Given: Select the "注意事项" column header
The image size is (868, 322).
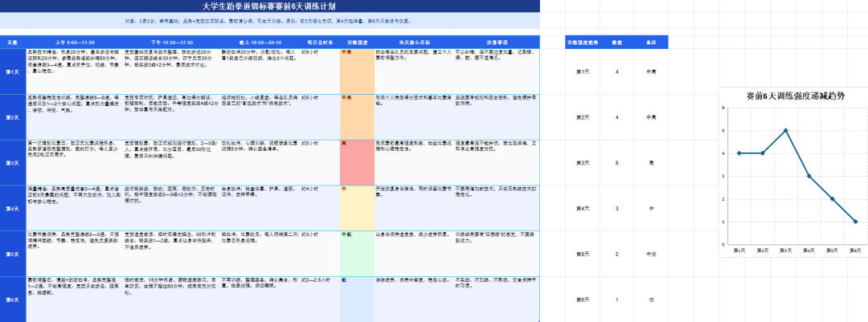Looking at the screenshot, I should (497, 42).
